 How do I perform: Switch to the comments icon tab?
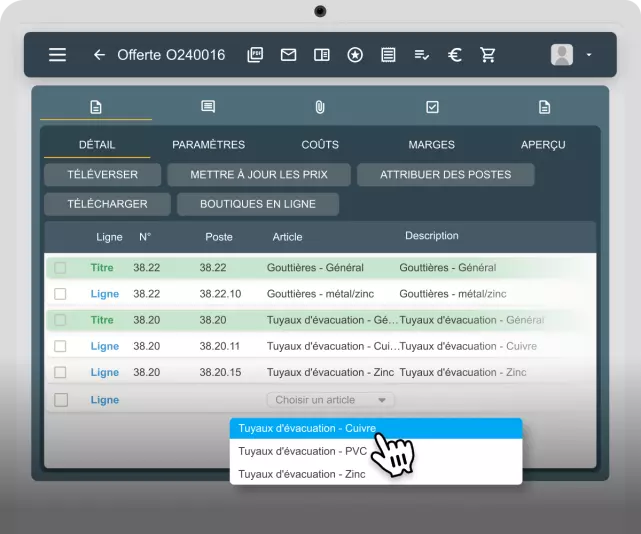click(x=208, y=107)
